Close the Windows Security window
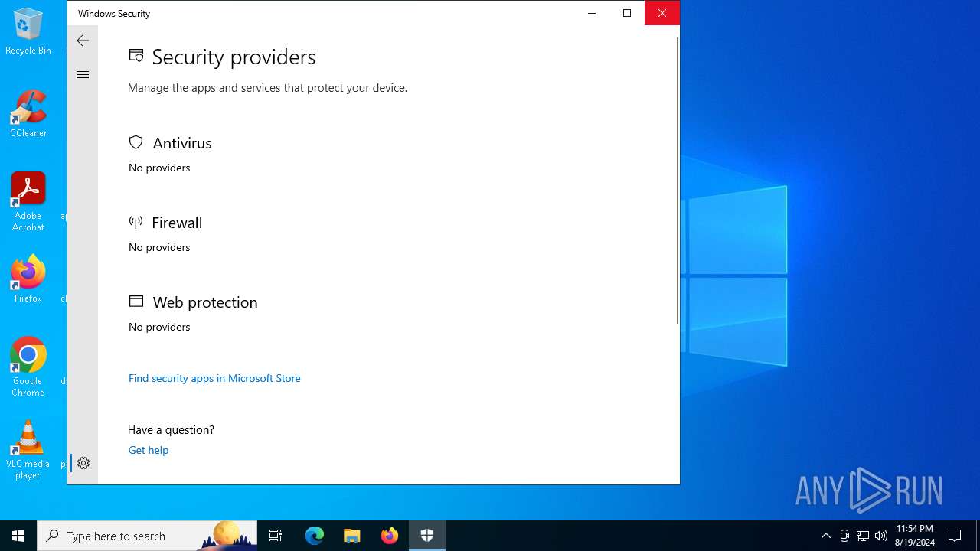The height and width of the screenshot is (551, 980). 662,13
